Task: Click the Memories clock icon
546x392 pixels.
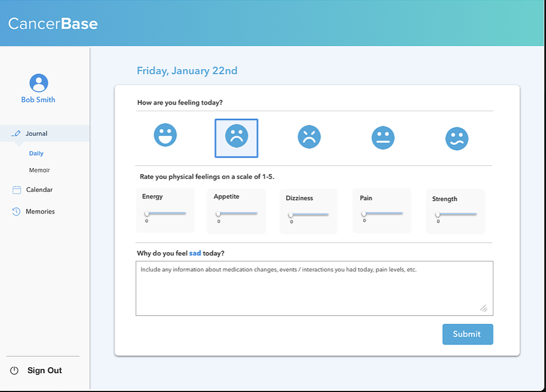Action: (x=16, y=211)
